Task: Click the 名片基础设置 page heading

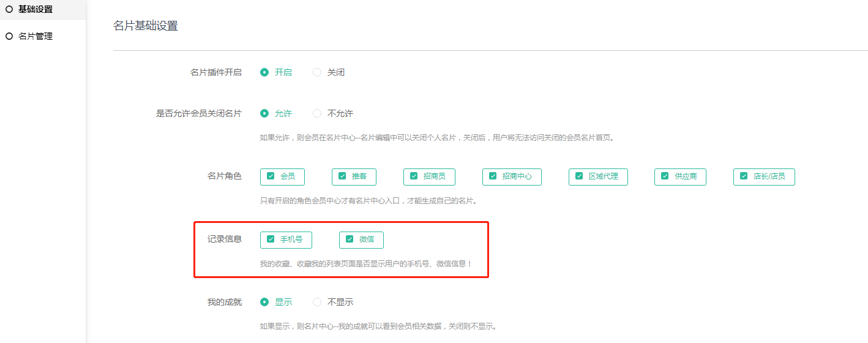Action: click(146, 26)
